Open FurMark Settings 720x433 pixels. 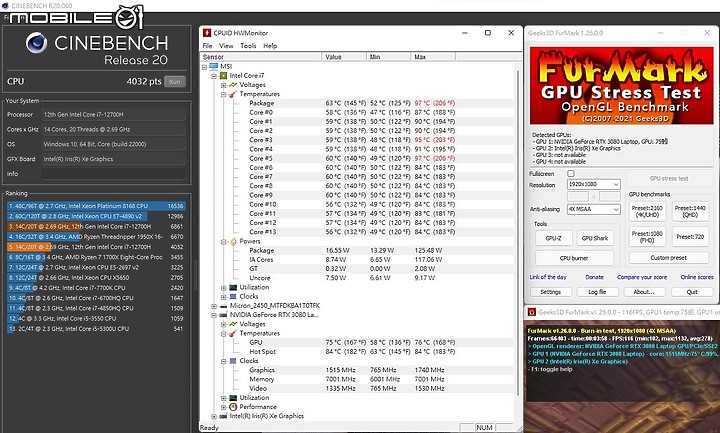pos(551,292)
